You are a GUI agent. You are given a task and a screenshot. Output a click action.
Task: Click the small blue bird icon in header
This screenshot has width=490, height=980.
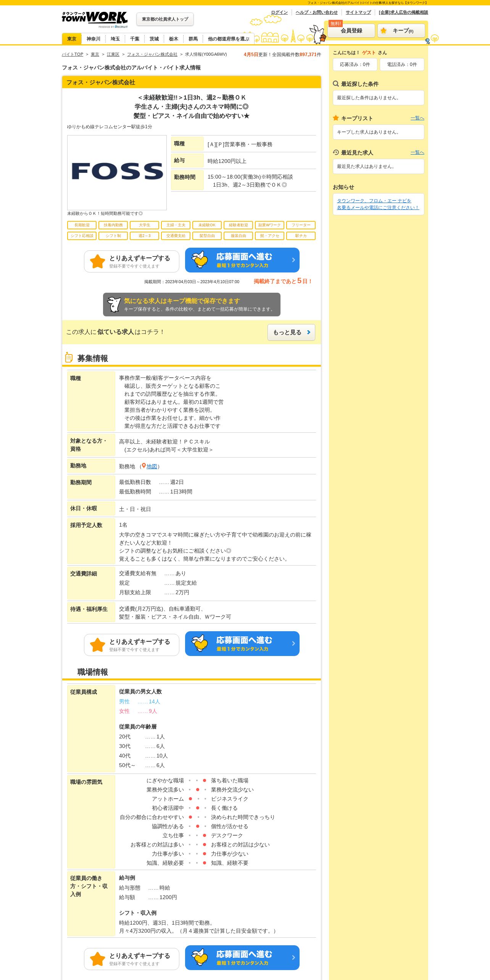[427, 41]
